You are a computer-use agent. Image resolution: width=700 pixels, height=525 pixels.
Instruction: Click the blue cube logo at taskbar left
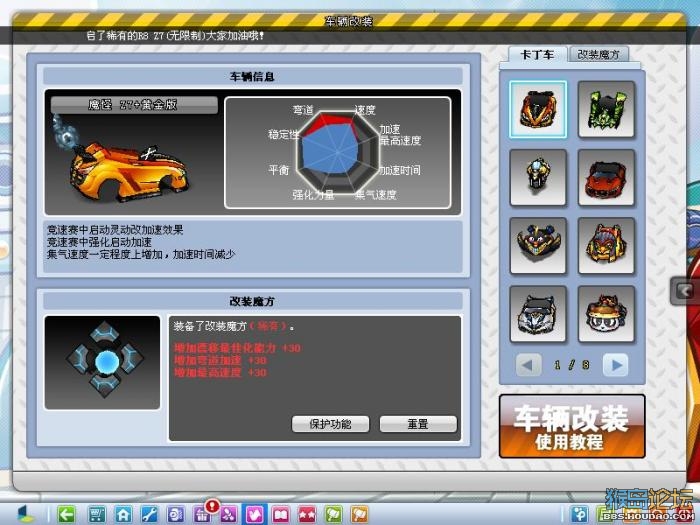(x=25, y=514)
